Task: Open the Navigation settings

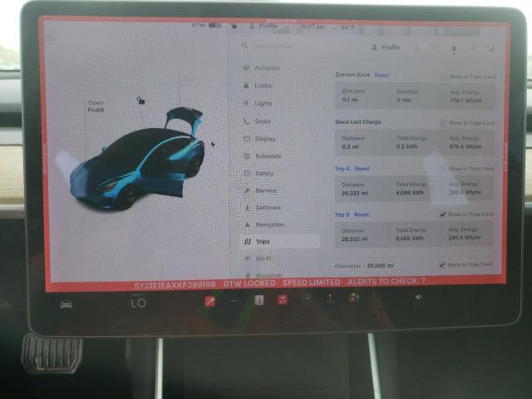Action: [x=265, y=224]
